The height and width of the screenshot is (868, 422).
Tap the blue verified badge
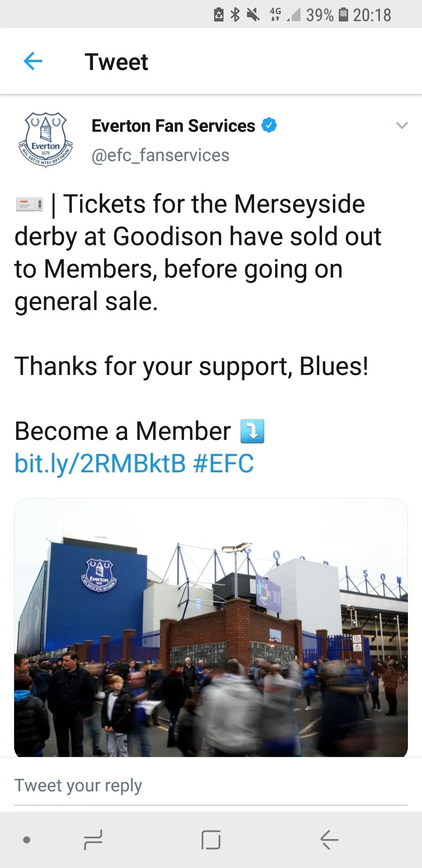click(x=269, y=126)
